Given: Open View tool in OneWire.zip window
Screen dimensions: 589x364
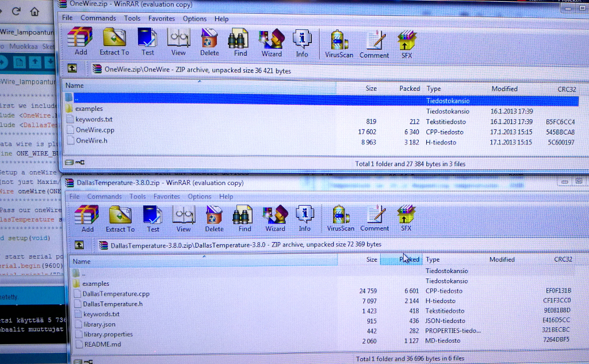Looking at the screenshot, I should (178, 42).
